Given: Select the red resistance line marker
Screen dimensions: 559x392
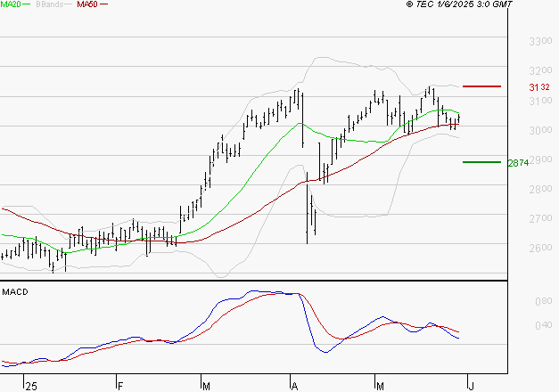Looking at the screenshot, I should pyautogui.click(x=482, y=86).
